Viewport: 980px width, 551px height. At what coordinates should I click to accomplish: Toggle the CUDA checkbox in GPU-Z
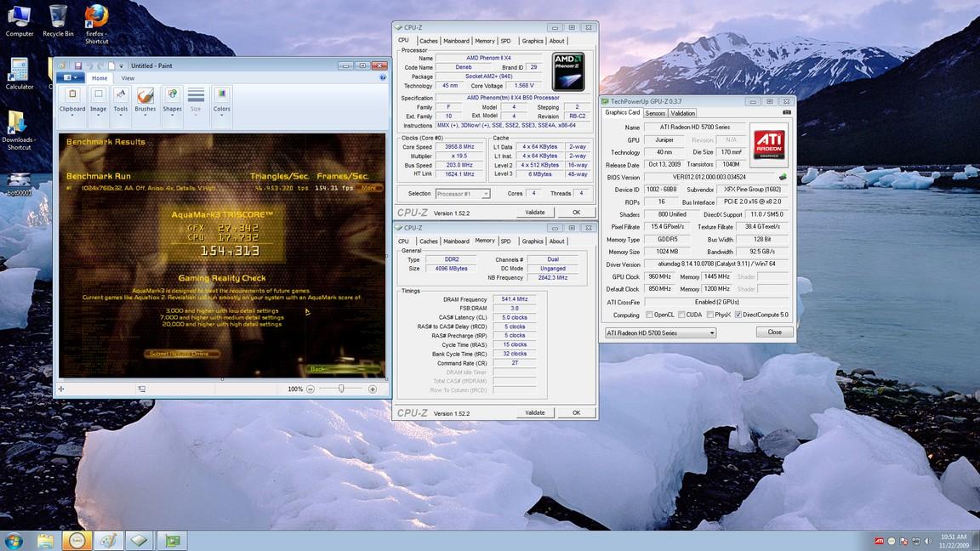point(681,315)
